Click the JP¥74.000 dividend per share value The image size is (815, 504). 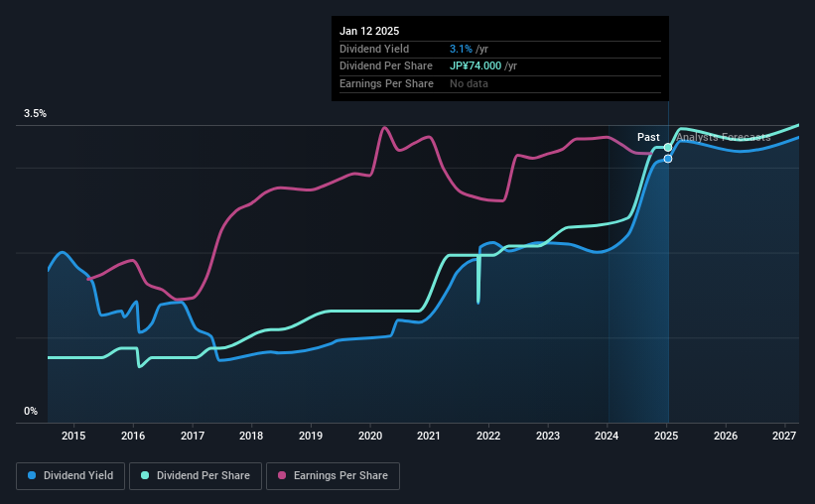click(475, 66)
